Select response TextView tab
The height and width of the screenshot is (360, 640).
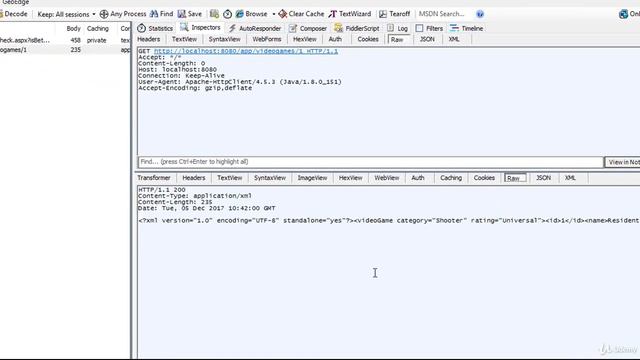(x=229, y=178)
